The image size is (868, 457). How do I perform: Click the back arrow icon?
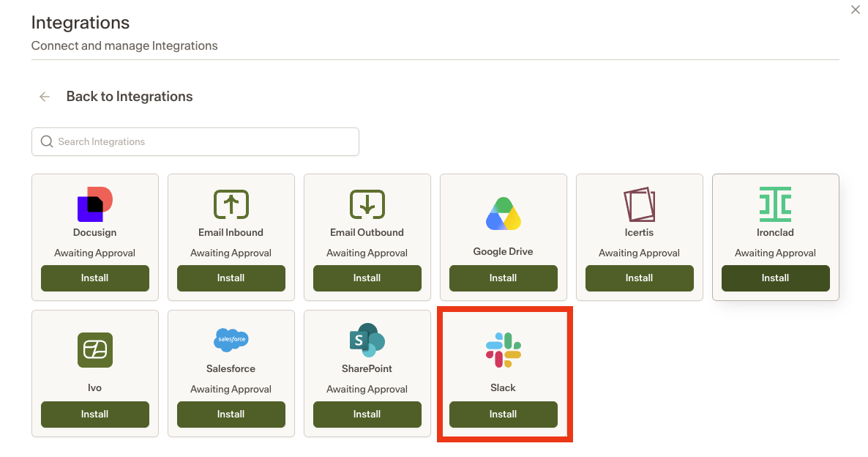click(x=45, y=97)
